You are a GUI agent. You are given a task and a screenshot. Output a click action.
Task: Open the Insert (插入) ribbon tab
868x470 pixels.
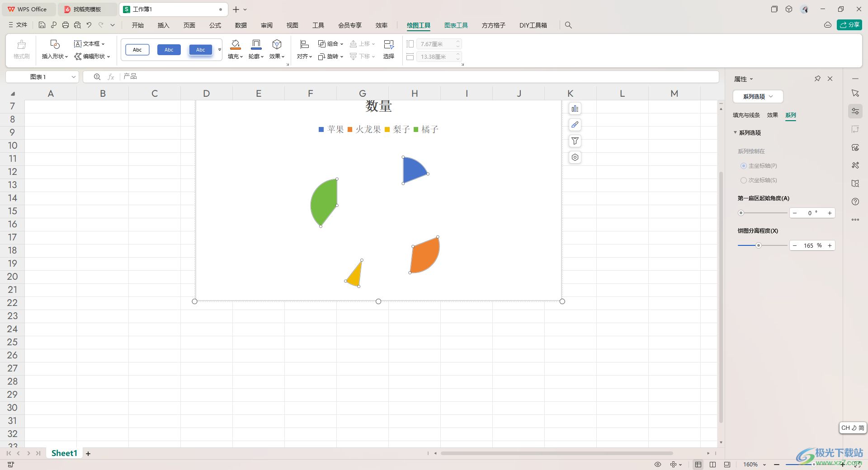(x=163, y=25)
